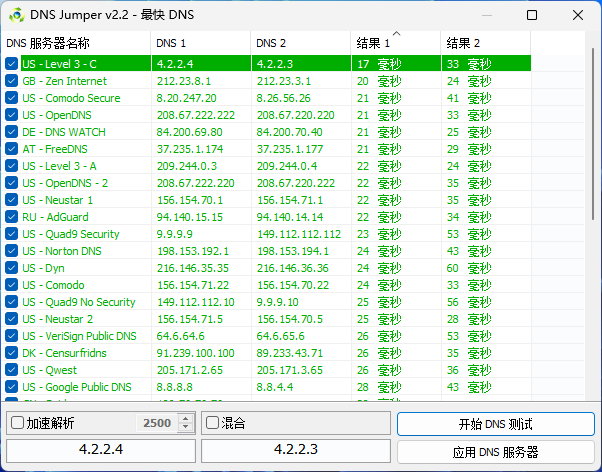This screenshot has width=602, height=472.
Task: Select the US - Google Public DNS row
Action: (x=268, y=387)
